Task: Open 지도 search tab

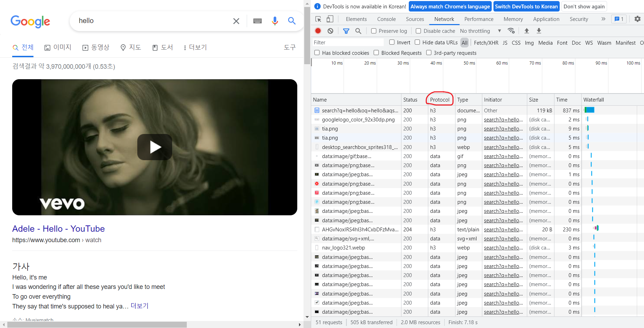Action: click(131, 47)
